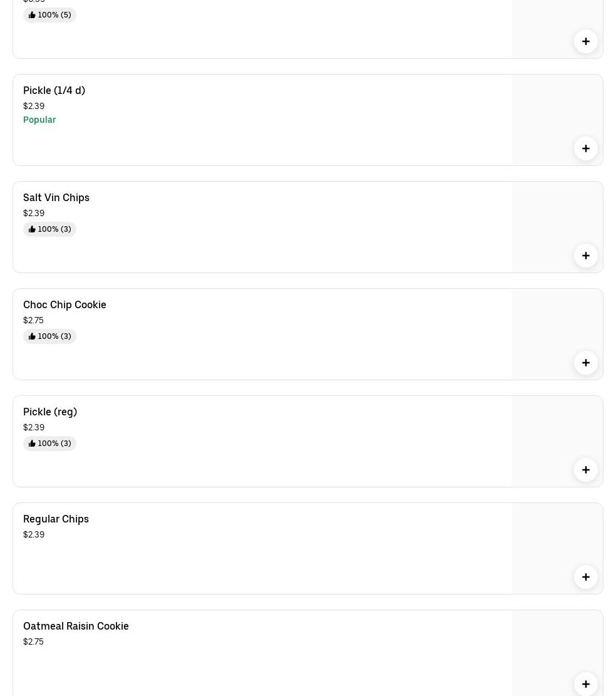Click the Popular label under Pickle (1/4 d)
Image resolution: width=616 pixels, height=696 pixels.
(x=39, y=120)
